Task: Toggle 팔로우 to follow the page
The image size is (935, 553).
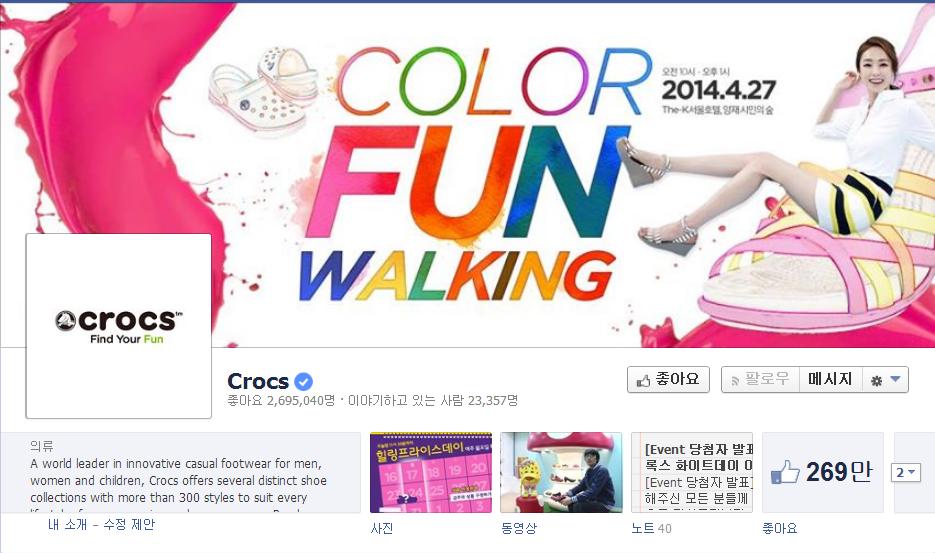Action: tap(760, 379)
